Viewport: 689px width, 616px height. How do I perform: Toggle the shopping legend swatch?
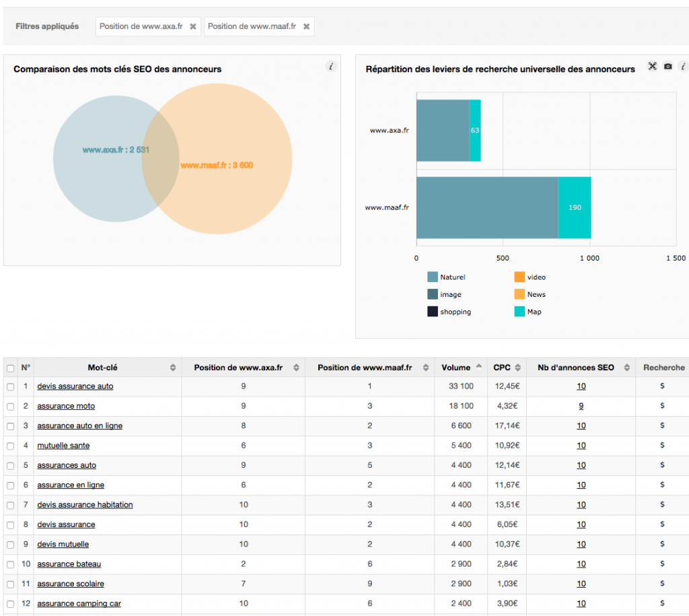[x=433, y=311]
